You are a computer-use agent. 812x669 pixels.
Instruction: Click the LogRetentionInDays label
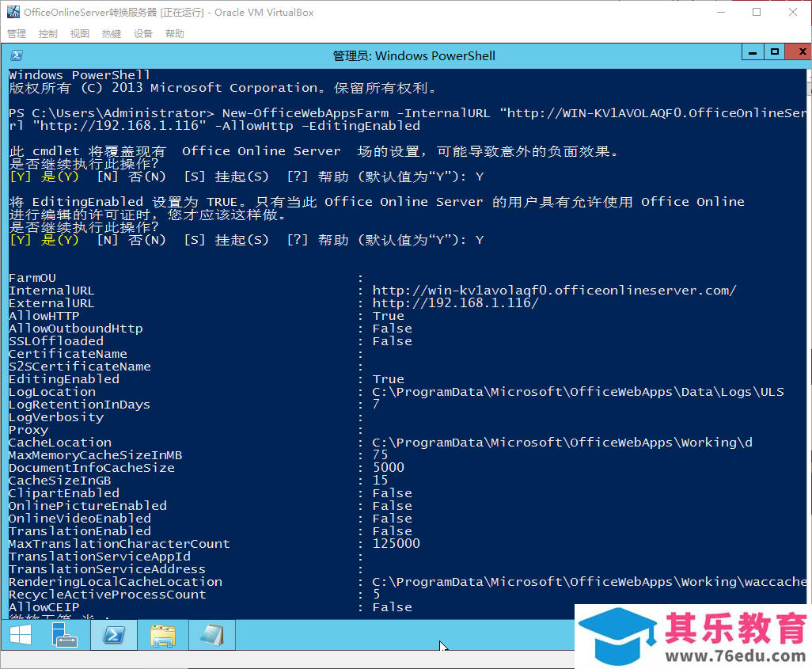pos(79,405)
